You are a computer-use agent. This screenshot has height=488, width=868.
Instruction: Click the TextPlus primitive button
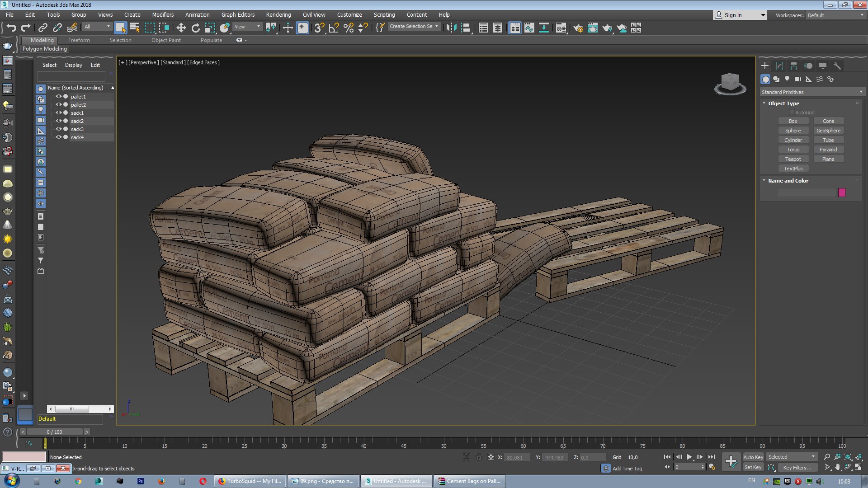pos(793,169)
